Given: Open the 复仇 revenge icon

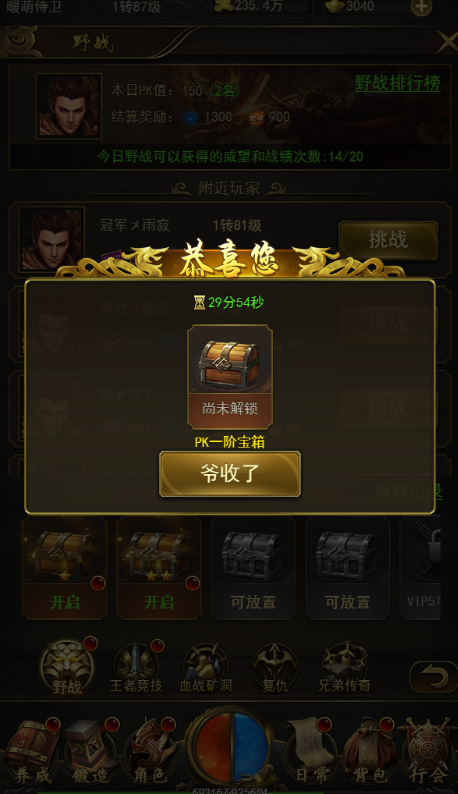Looking at the screenshot, I should click(275, 667).
